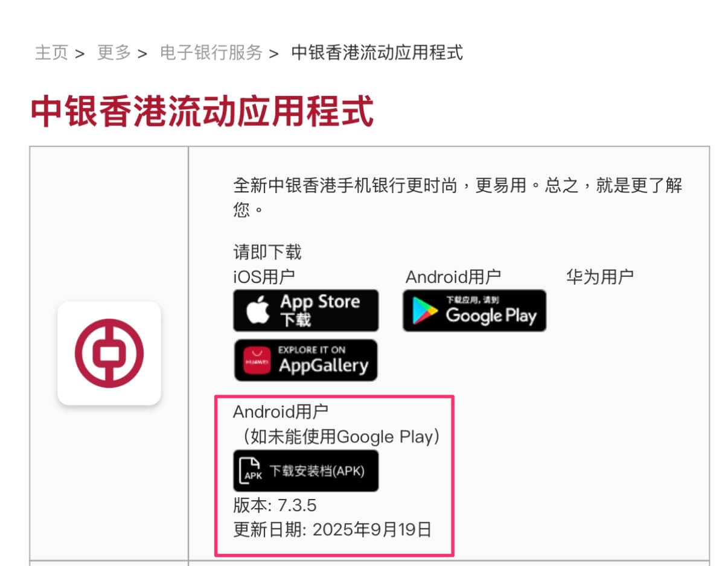Viewport: 728px width, 566px height.
Task: Click the 版本: 7.3.5 text
Action: click(275, 505)
